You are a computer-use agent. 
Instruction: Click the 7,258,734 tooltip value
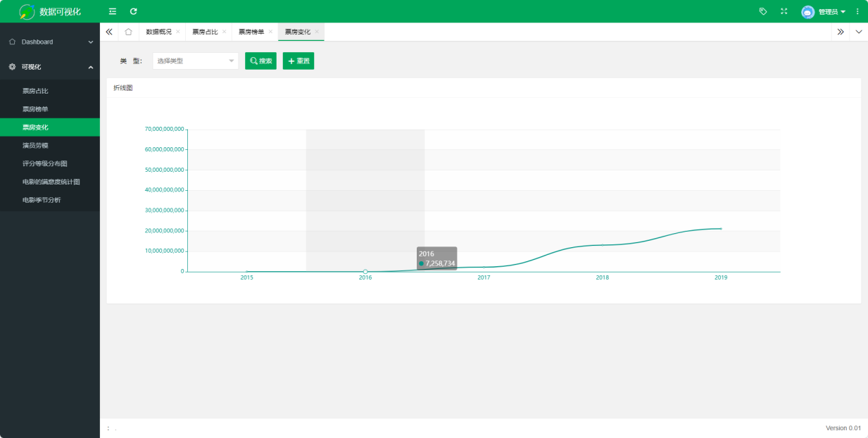click(440, 263)
